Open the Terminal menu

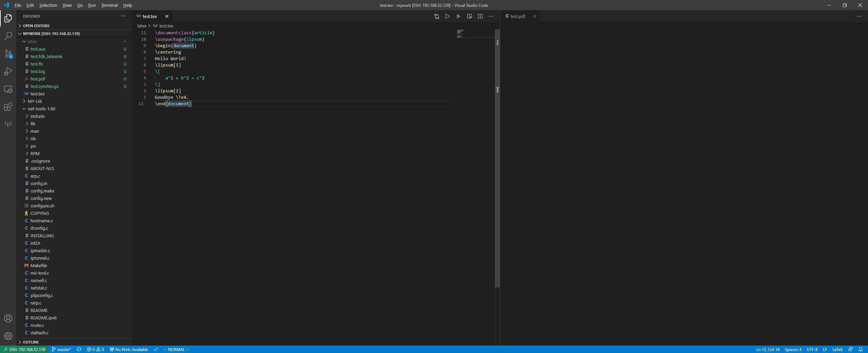(109, 5)
